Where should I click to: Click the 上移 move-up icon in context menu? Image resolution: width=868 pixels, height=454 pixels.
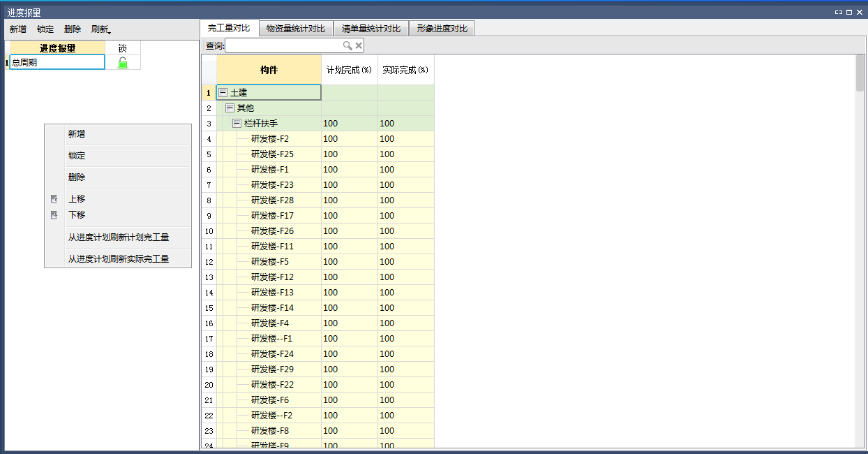pyautogui.click(x=54, y=199)
